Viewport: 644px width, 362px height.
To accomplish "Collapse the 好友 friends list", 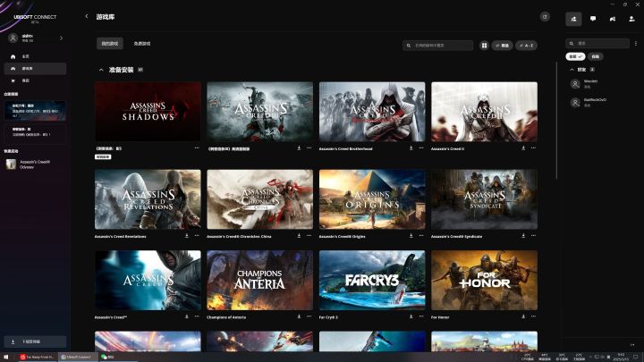I will 572,70.
